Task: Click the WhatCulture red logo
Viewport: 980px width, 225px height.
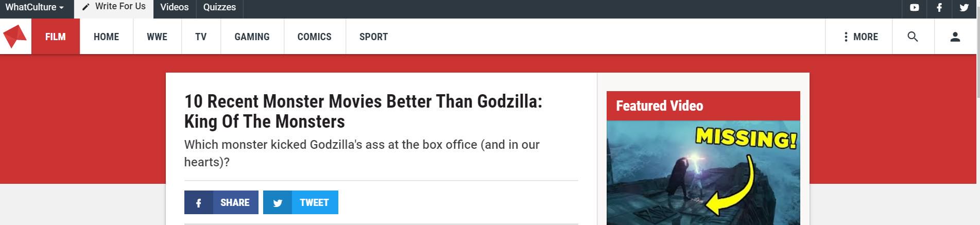Action: click(15, 36)
